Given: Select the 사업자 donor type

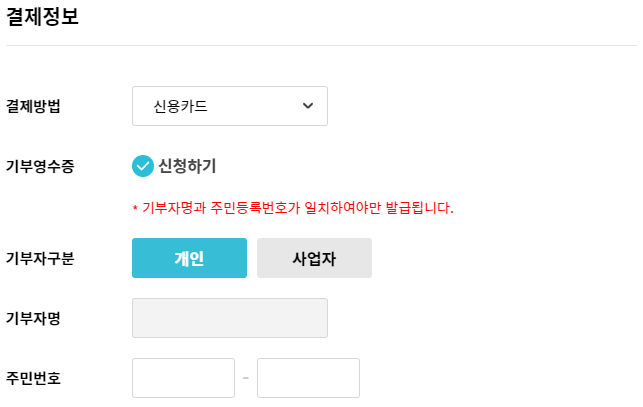Looking at the screenshot, I should click(314, 258).
